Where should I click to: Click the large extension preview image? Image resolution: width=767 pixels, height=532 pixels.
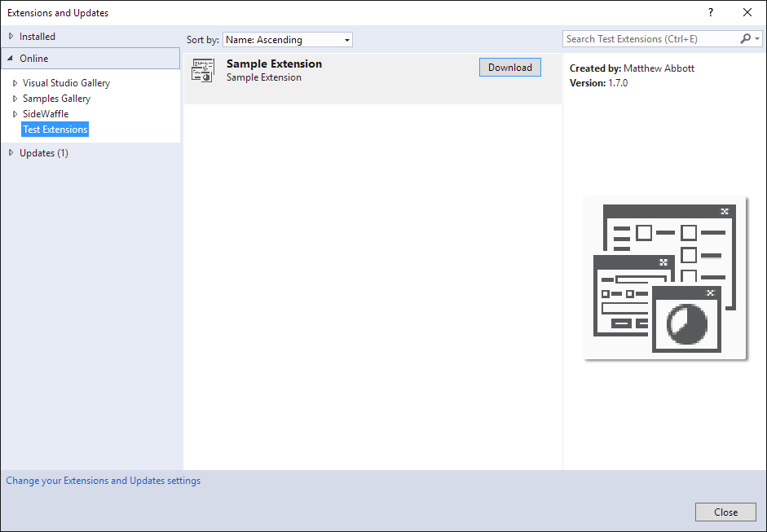665,278
